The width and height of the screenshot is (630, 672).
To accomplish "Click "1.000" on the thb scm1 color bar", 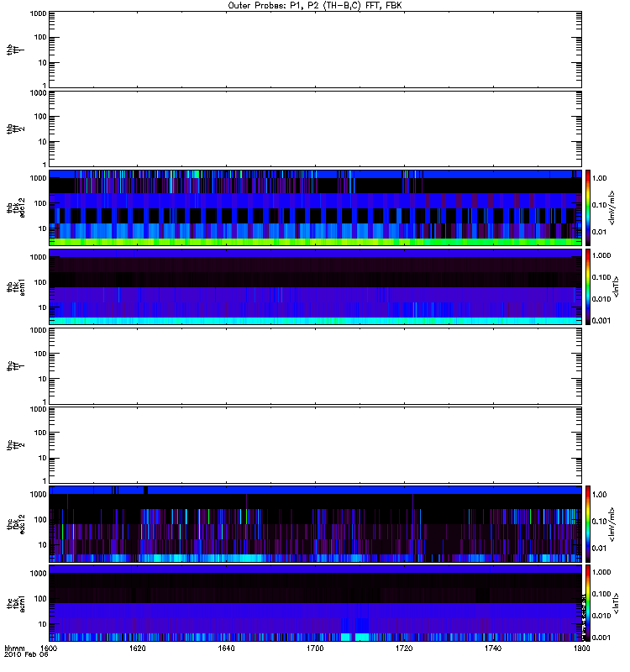I will [x=601, y=255].
